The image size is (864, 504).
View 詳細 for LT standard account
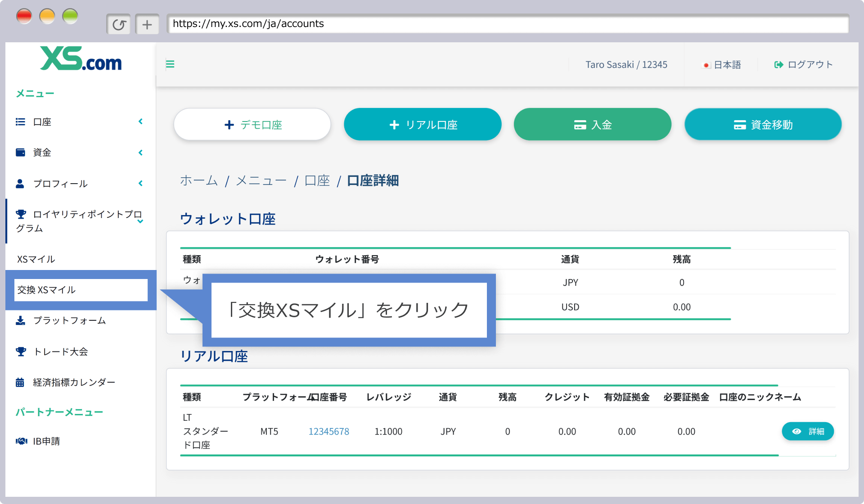(x=808, y=432)
